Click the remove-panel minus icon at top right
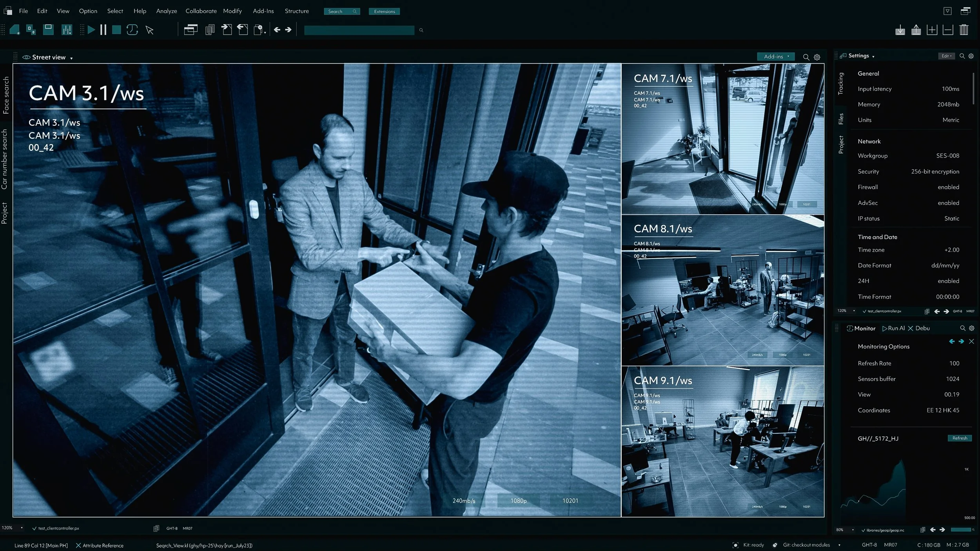980x551 pixels. coord(948,30)
